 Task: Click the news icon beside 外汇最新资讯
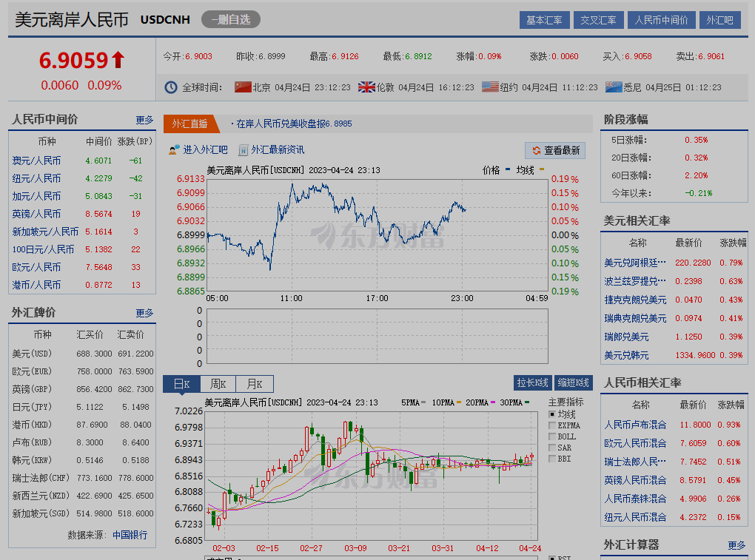coord(242,149)
